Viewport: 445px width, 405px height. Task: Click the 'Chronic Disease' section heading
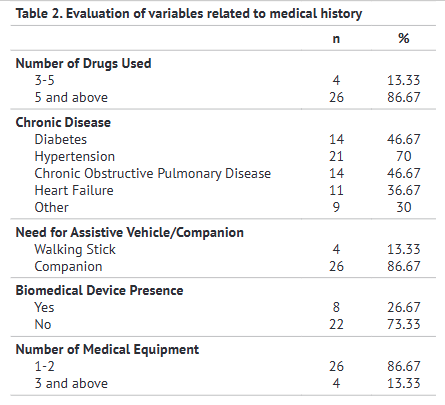pyautogui.click(x=63, y=122)
